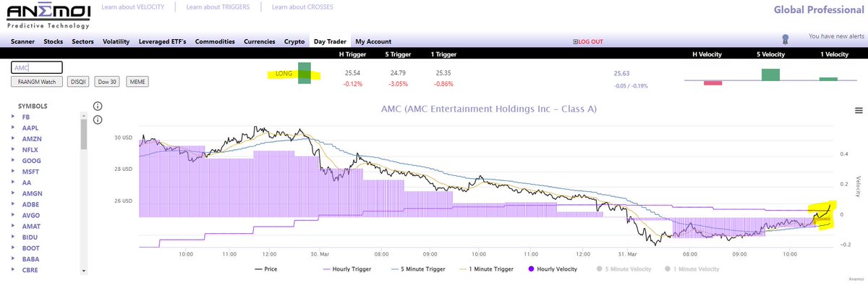Select the BIDU symbol

pos(30,238)
